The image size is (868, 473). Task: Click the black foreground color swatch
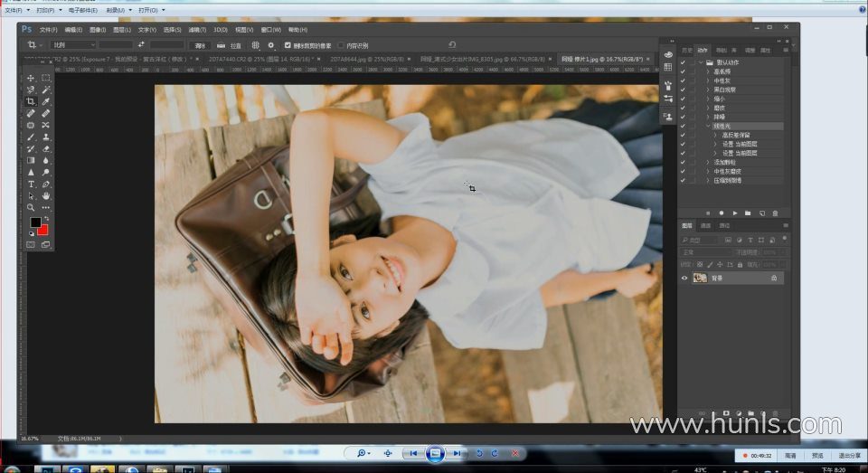click(x=35, y=222)
